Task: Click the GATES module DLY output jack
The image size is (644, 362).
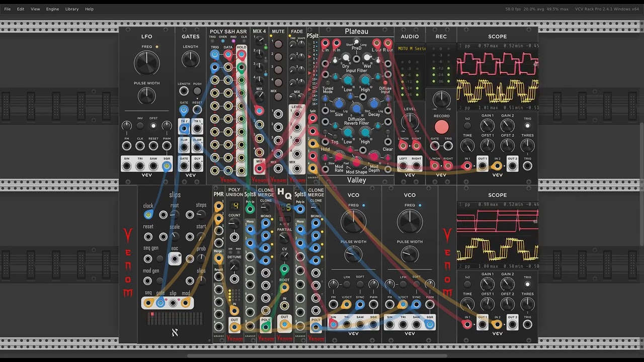Action: click(x=197, y=166)
